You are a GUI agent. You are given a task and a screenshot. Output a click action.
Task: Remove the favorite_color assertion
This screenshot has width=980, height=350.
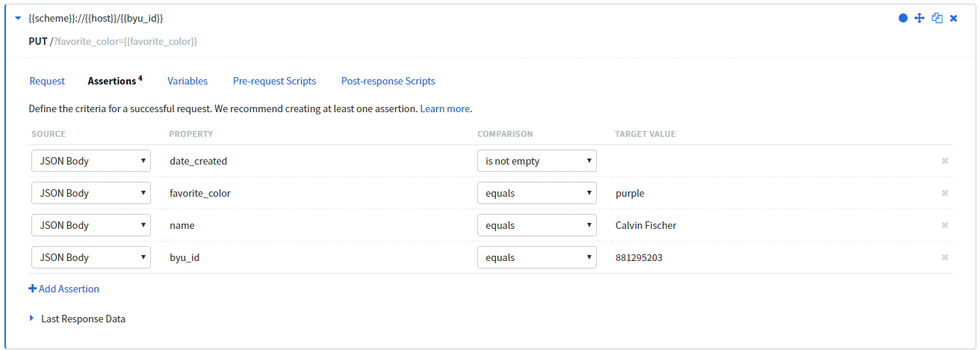[945, 193]
